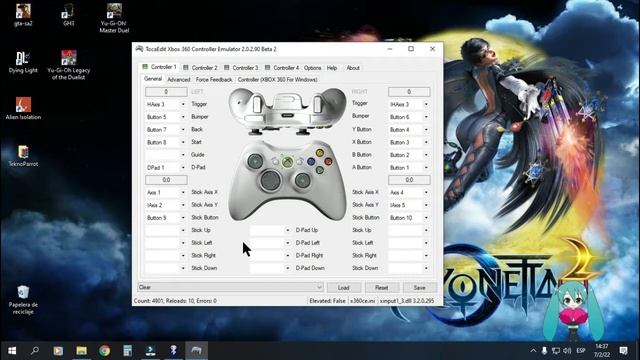Expand the X Button dropdown
640x360 pixels.
pyautogui.click(x=426, y=142)
